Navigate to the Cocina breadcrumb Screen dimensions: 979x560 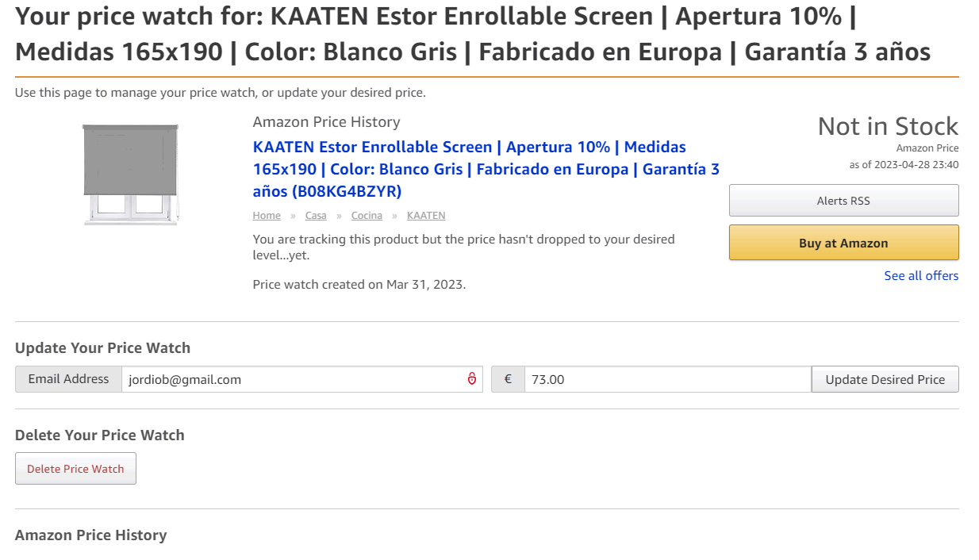point(367,216)
